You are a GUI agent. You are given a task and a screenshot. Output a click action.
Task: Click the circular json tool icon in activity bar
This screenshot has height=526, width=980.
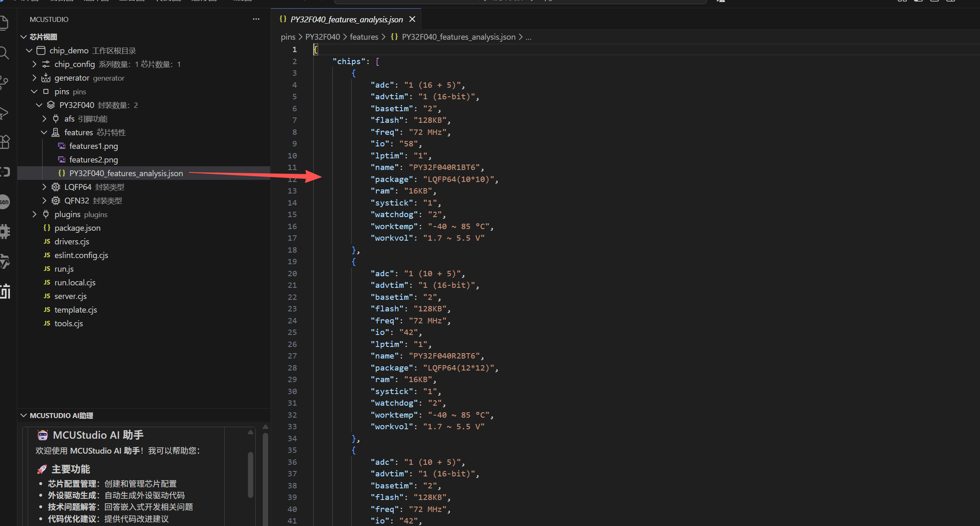pos(4,201)
